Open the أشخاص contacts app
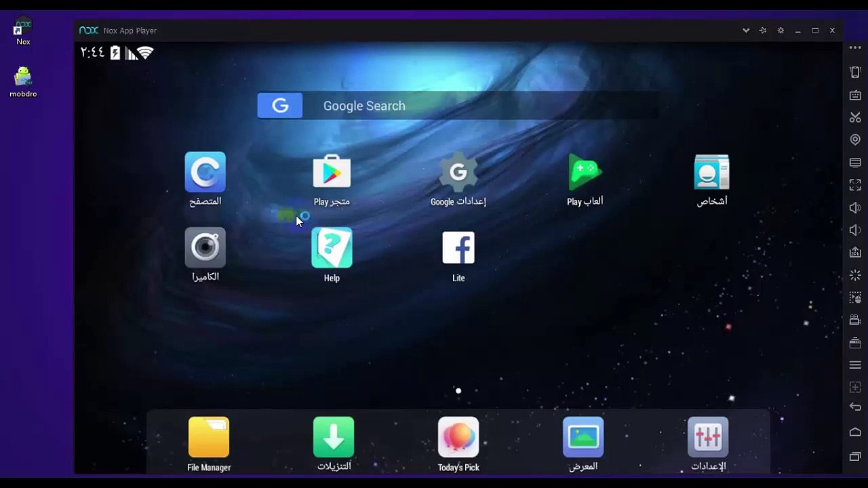The image size is (868, 488). coord(711,172)
